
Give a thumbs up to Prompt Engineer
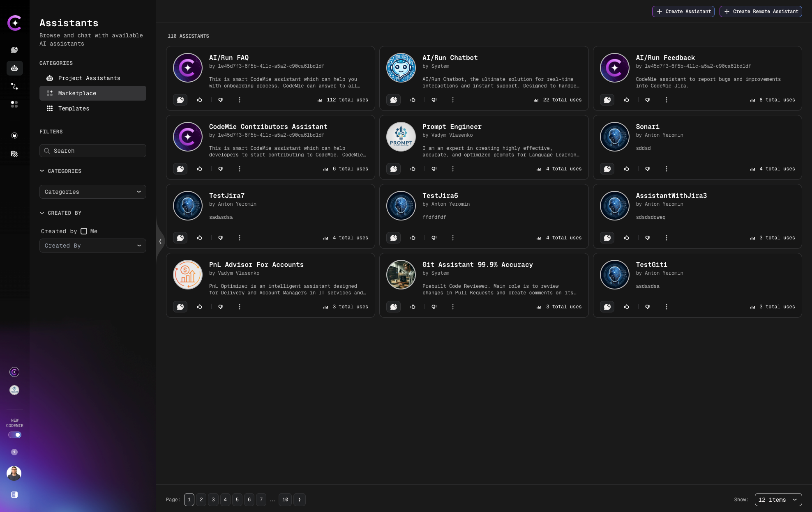click(413, 169)
